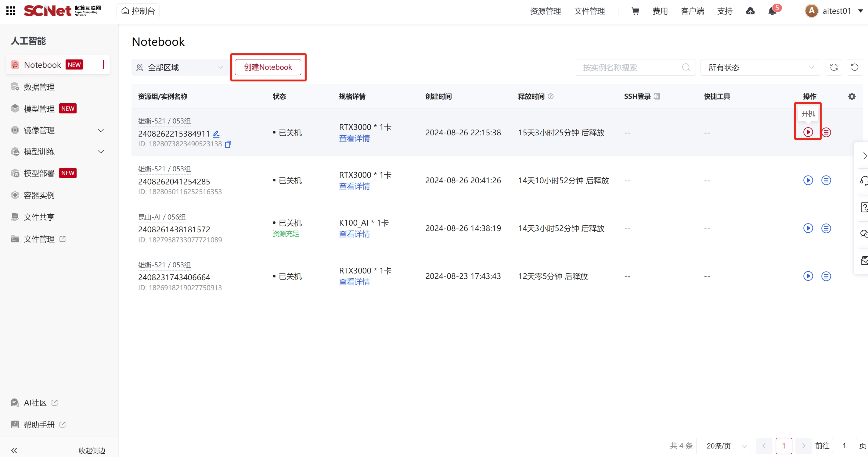Click the refresh list icon button
The width and height of the screenshot is (868, 457).
pyautogui.click(x=834, y=67)
